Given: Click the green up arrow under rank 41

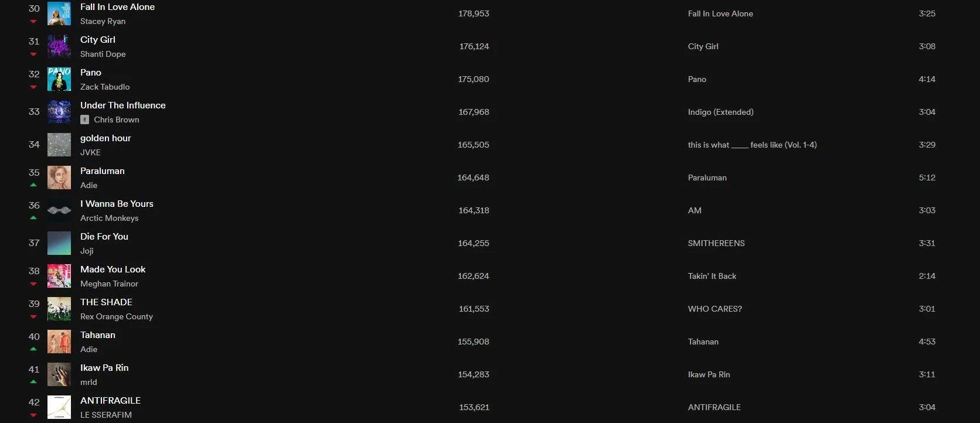Looking at the screenshot, I should pyautogui.click(x=33, y=381).
